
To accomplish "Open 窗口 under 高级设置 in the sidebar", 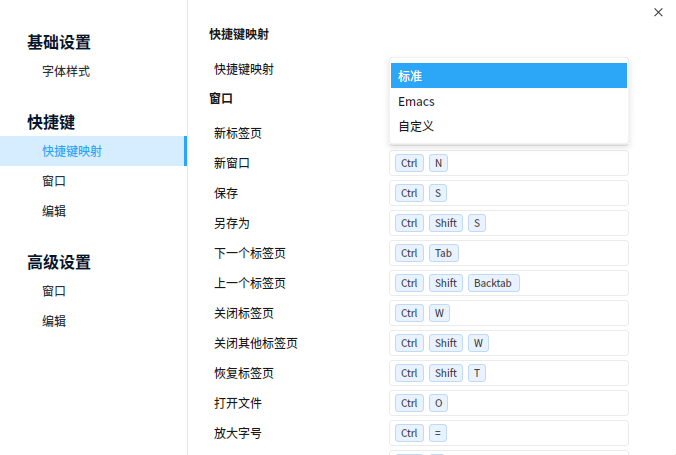I will click(54, 291).
